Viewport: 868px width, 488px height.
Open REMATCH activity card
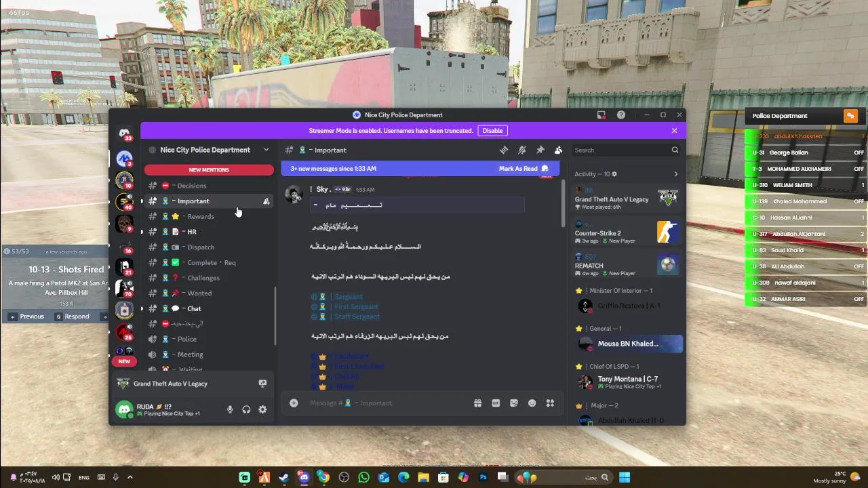tap(626, 265)
